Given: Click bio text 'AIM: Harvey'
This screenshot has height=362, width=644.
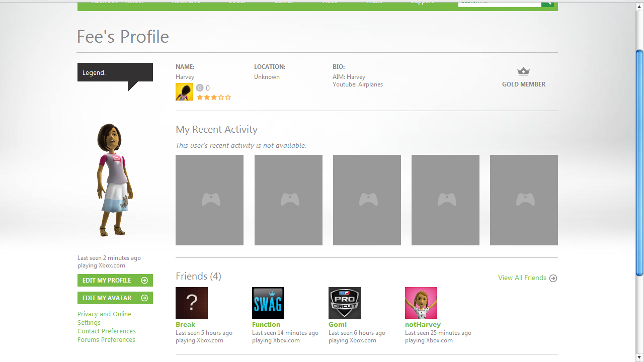Looking at the screenshot, I should tap(349, 77).
